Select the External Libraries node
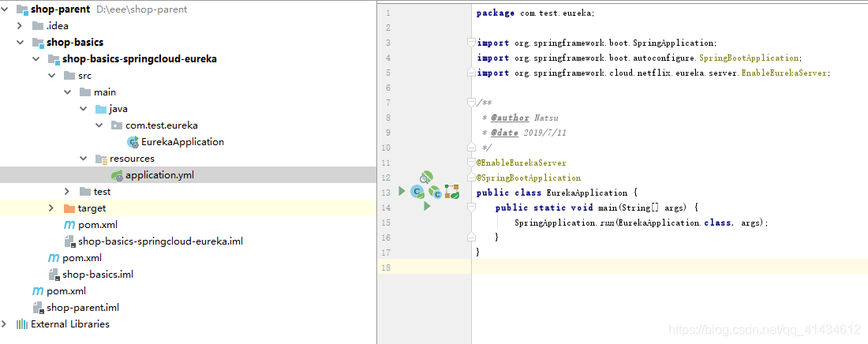868x344 pixels. click(70, 324)
